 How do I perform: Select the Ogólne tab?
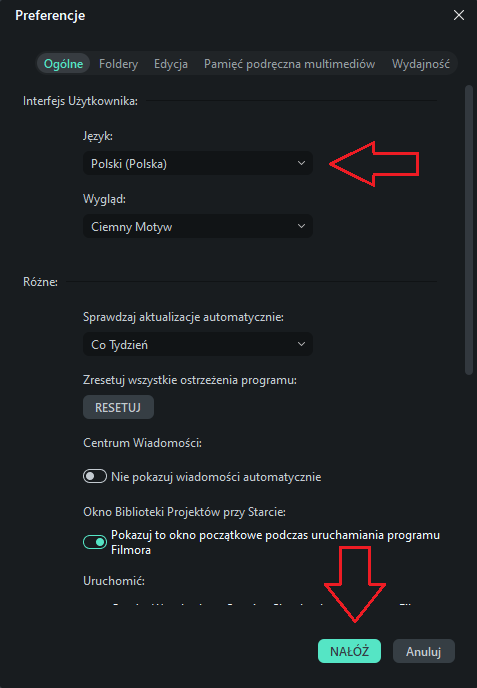[x=63, y=64]
